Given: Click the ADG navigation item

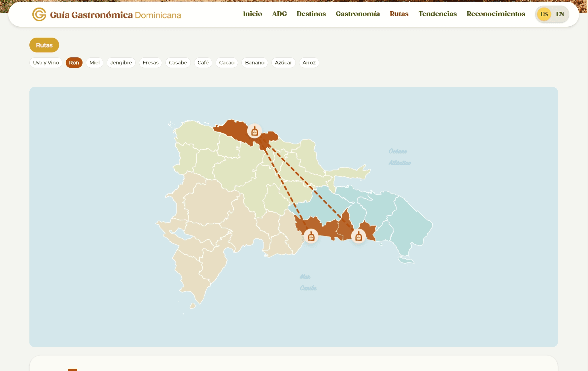Looking at the screenshot, I should pyautogui.click(x=279, y=14).
